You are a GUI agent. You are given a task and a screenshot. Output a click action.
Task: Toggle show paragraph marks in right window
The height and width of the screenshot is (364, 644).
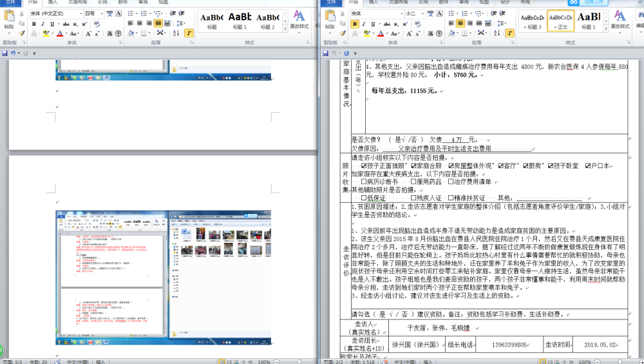tap(509, 34)
